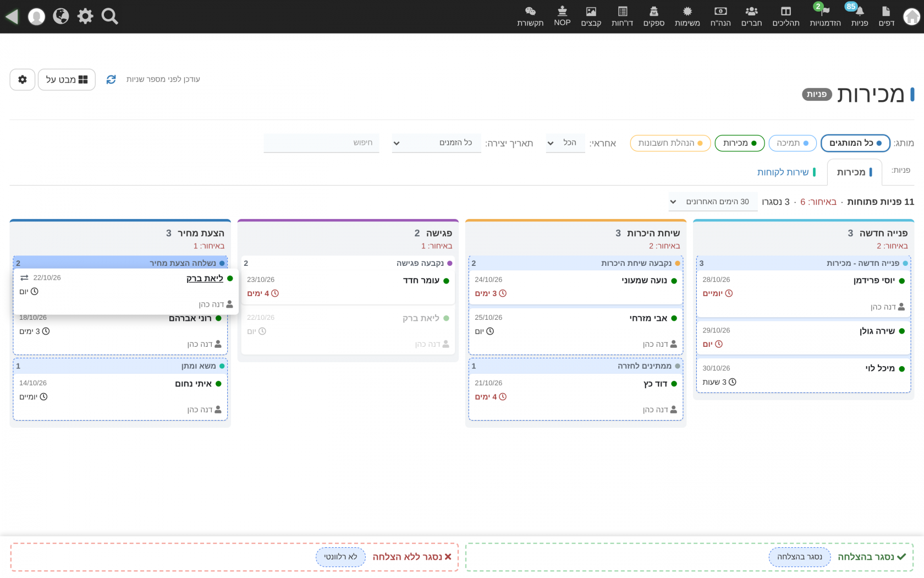Open settings gear in top bar

point(85,17)
